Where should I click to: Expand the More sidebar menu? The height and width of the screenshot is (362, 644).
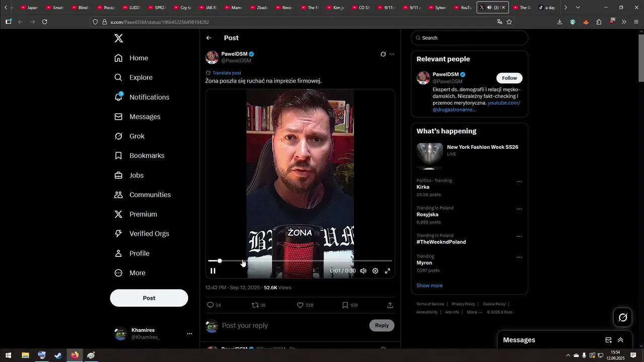[x=130, y=273]
